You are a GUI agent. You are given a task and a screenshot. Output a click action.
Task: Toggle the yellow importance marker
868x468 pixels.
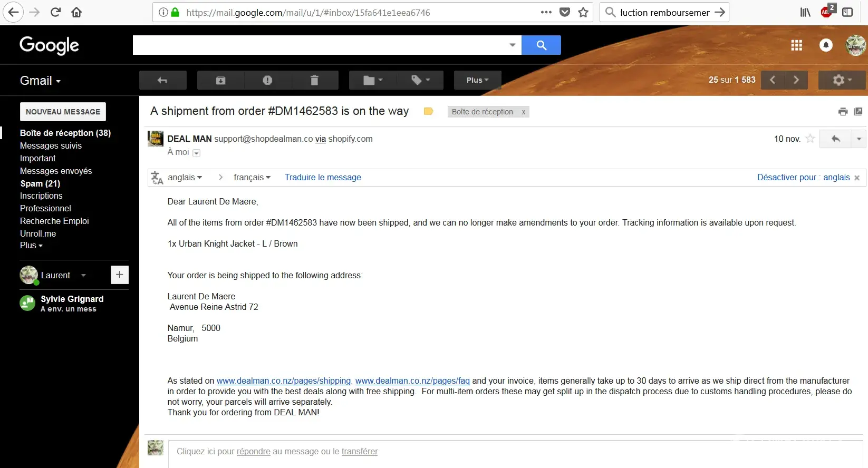428,111
